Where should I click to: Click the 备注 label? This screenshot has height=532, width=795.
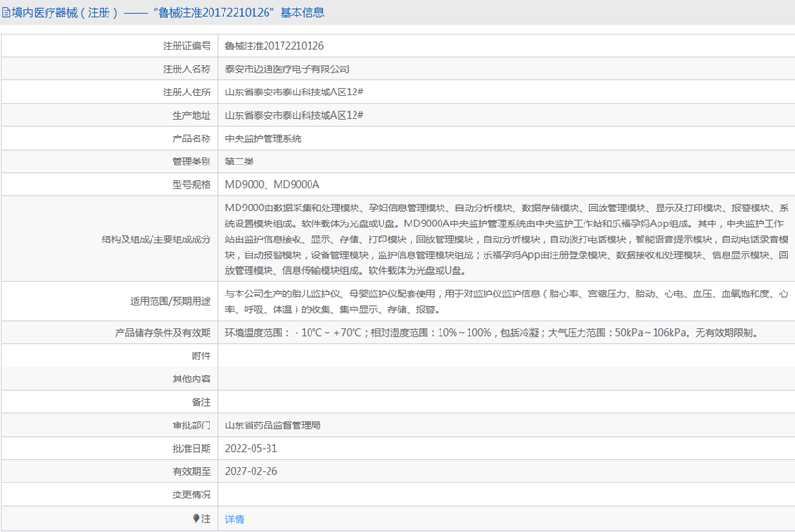click(201, 402)
